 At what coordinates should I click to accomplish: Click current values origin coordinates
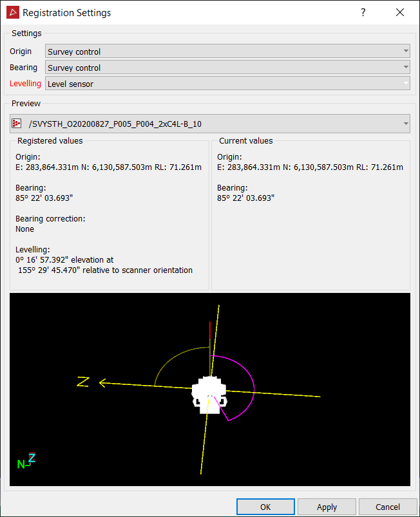tap(310, 167)
